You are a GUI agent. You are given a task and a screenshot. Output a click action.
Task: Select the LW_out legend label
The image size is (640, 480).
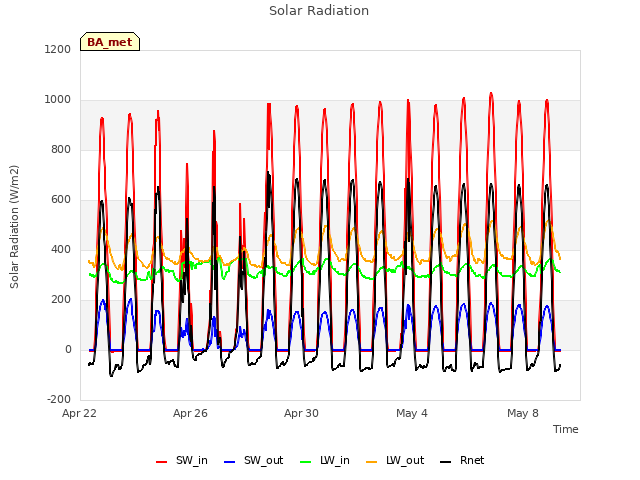[x=405, y=460]
